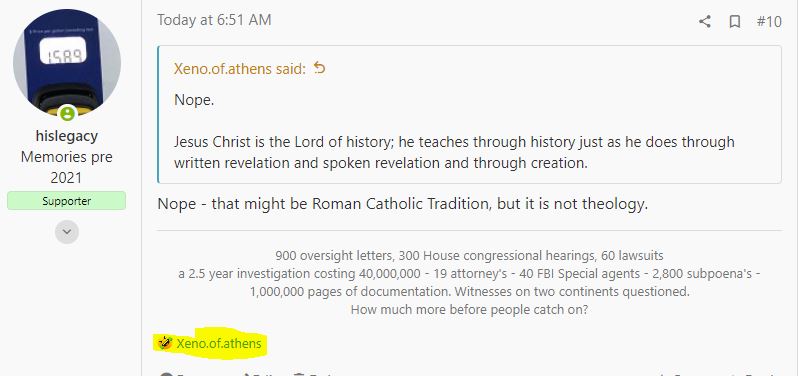798x376 pixels.
Task: Click signature text "How much more before people catch on?"
Action: tap(469, 310)
